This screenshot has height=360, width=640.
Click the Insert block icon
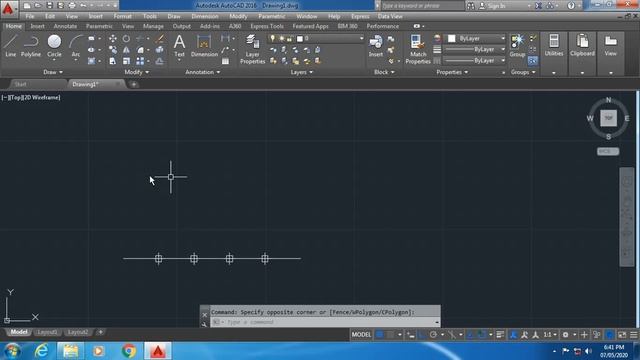376,45
